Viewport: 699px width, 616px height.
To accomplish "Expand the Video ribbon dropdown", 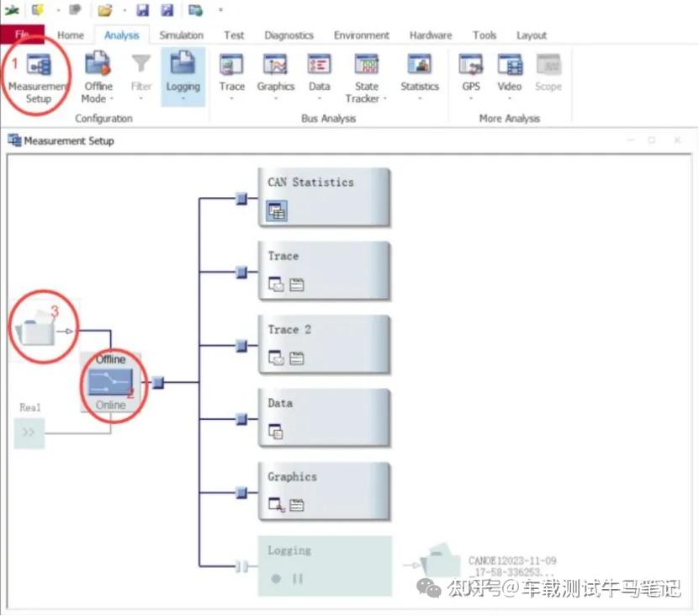I will [x=509, y=98].
